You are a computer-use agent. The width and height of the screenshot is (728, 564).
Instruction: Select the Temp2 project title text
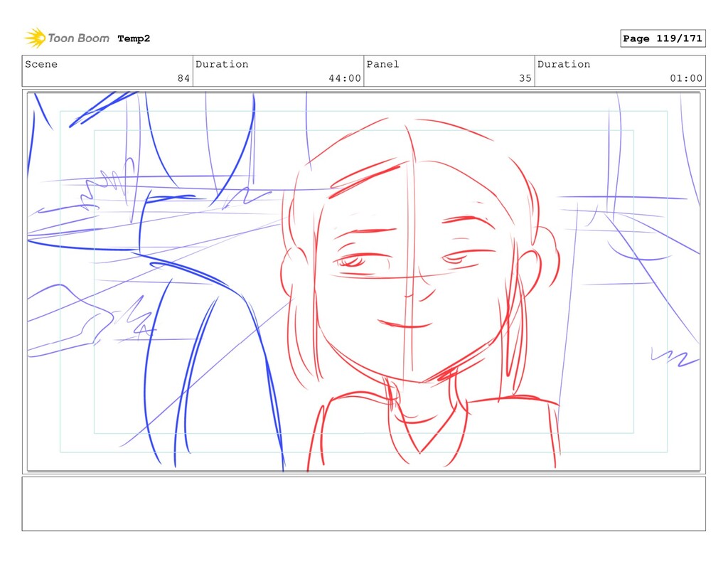pos(134,38)
